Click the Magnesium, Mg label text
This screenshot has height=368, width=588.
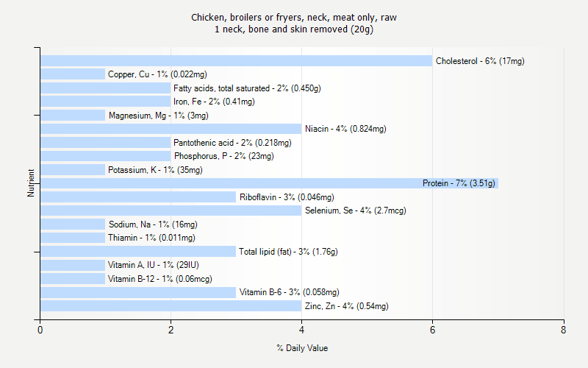(x=158, y=116)
